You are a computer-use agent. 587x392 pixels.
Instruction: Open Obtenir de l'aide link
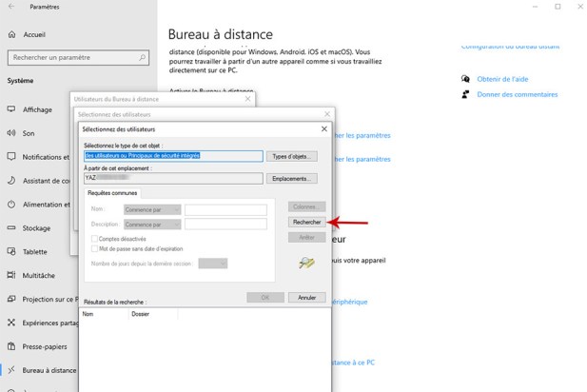point(502,79)
